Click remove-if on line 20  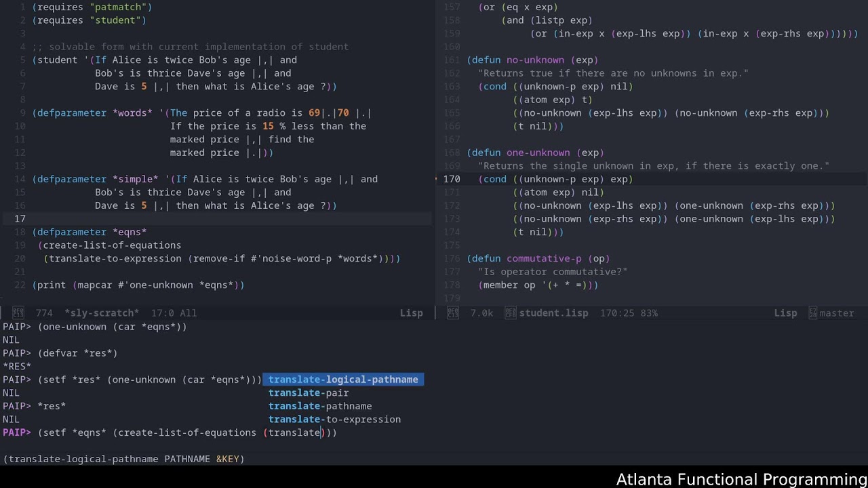point(219,258)
